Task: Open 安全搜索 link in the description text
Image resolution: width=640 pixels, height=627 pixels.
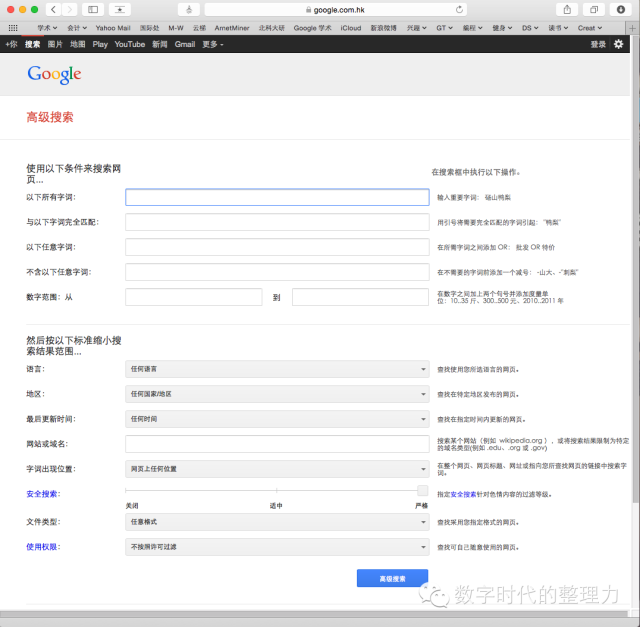Action: tap(463, 494)
